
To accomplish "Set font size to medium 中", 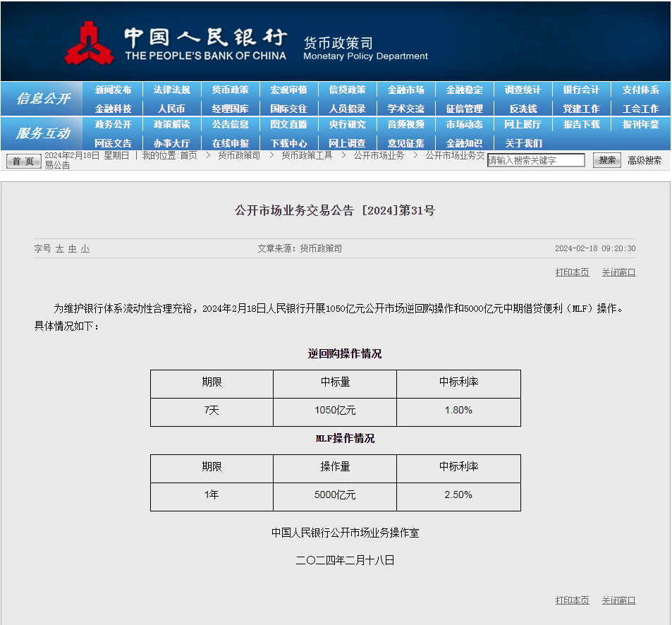I will point(72,249).
